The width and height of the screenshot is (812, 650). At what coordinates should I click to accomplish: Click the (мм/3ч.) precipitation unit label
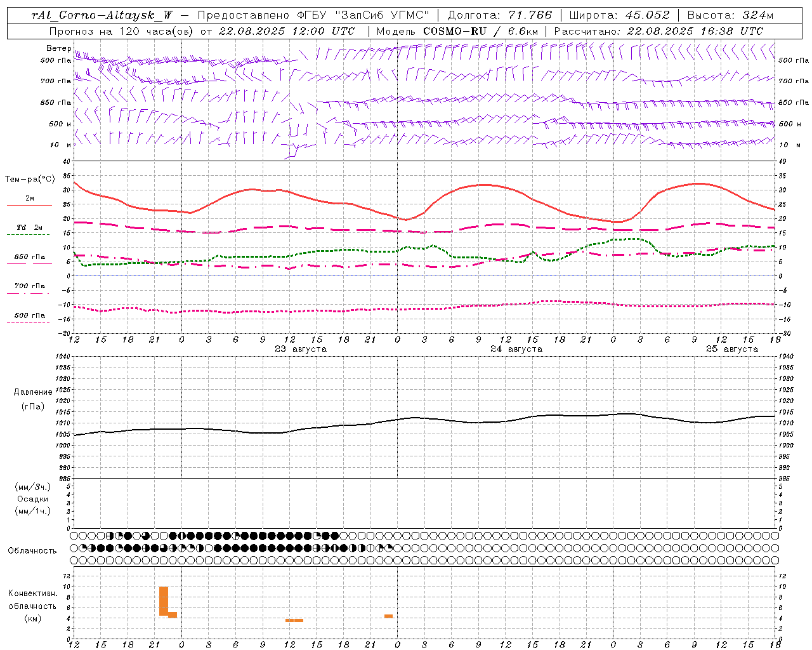pos(33,487)
